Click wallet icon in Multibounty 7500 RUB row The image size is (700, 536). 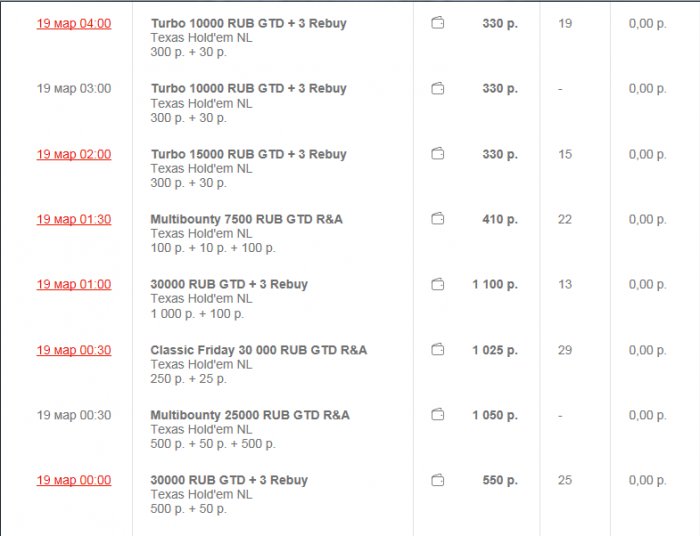(x=438, y=219)
